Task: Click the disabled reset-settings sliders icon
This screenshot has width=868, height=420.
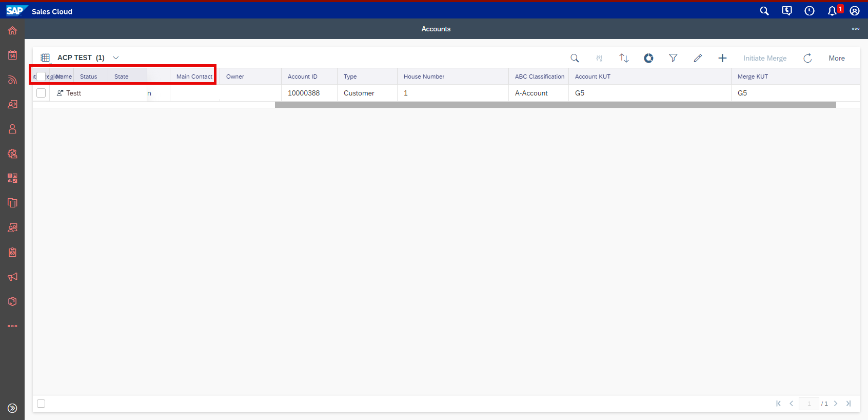Action: [599, 58]
